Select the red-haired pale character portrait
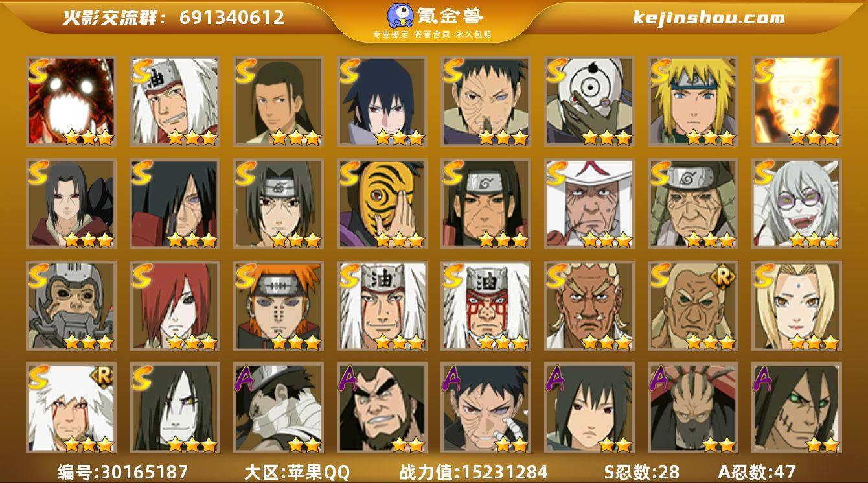The height and width of the screenshot is (483, 868). coord(174,306)
